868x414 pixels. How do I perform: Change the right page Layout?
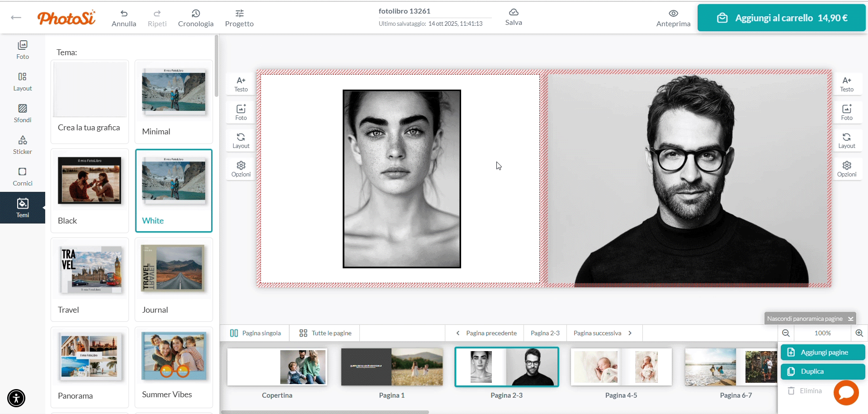click(847, 141)
